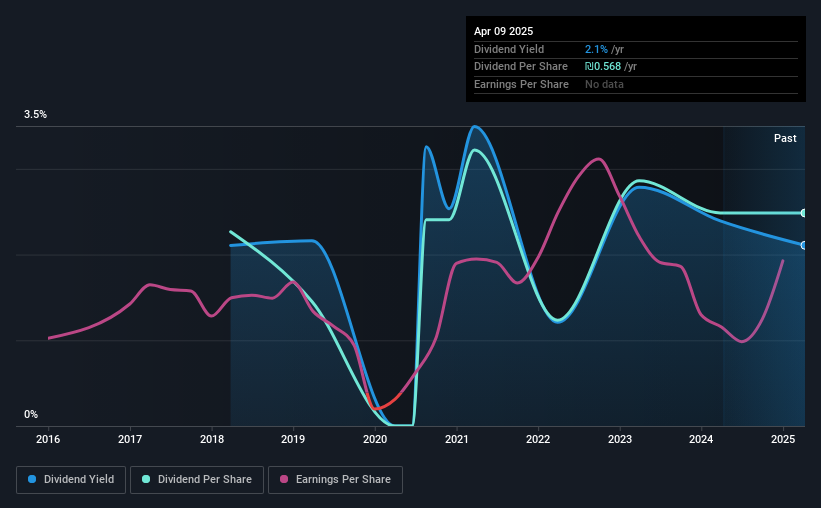Viewport: 821px width, 508px height.
Task: Toggle the Dividend Yield legend button
Action: pos(71,480)
